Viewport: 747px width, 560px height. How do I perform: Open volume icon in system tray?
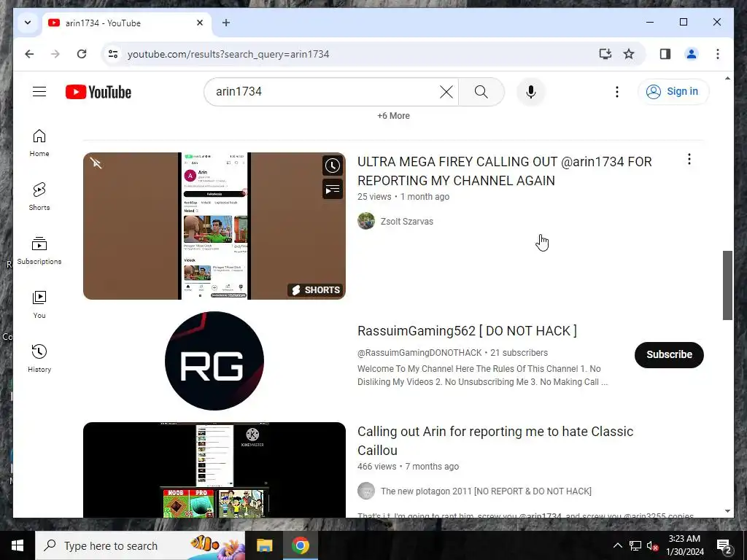tap(652, 545)
